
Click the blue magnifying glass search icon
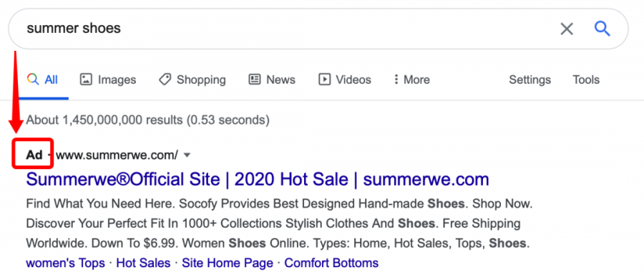602,29
